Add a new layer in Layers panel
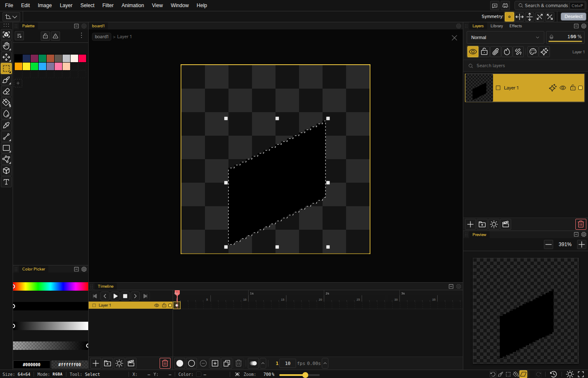This screenshot has height=378, width=588. coord(470,224)
